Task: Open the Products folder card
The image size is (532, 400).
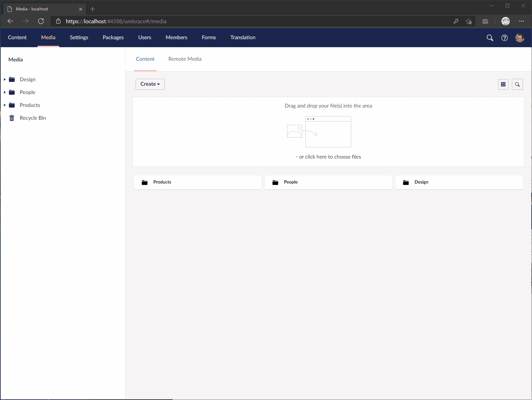Action: click(x=198, y=182)
